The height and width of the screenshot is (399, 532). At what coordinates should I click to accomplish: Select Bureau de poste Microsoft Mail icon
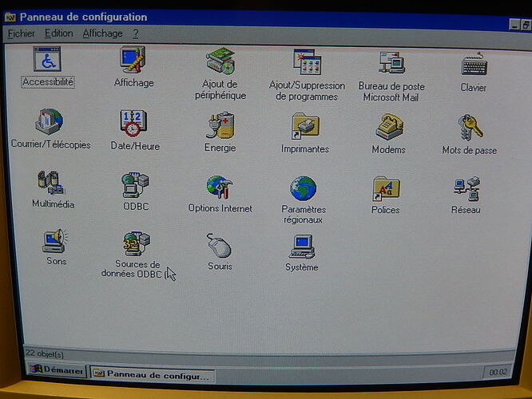click(x=391, y=63)
